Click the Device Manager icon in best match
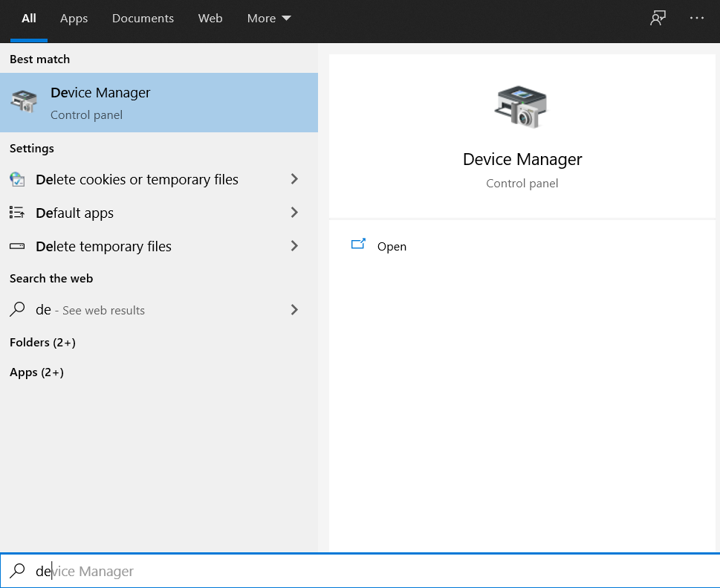The image size is (720, 588). tap(24, 103)
